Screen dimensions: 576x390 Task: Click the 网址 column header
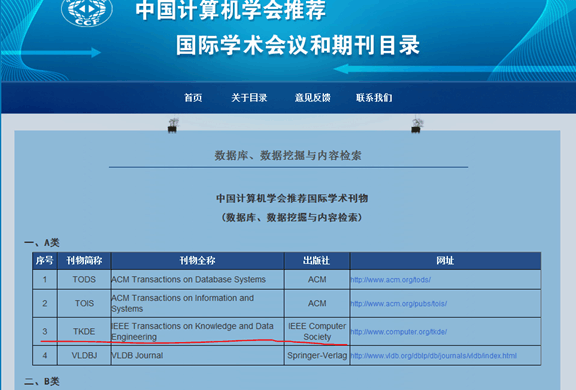445,261
